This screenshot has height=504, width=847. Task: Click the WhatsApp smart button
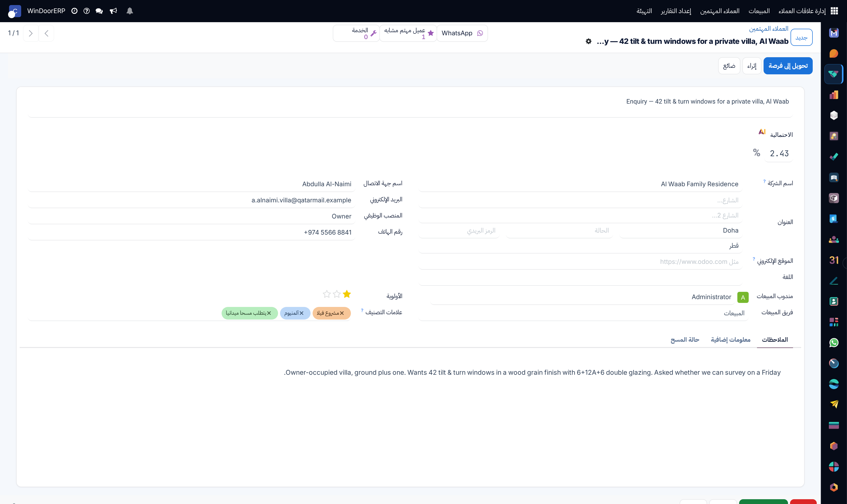click(462, 33)
